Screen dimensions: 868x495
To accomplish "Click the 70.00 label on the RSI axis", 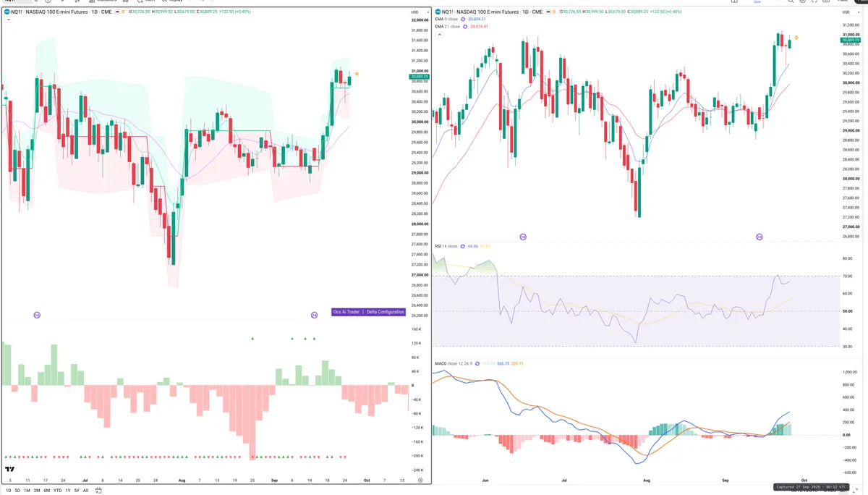I will coord(846,276).
